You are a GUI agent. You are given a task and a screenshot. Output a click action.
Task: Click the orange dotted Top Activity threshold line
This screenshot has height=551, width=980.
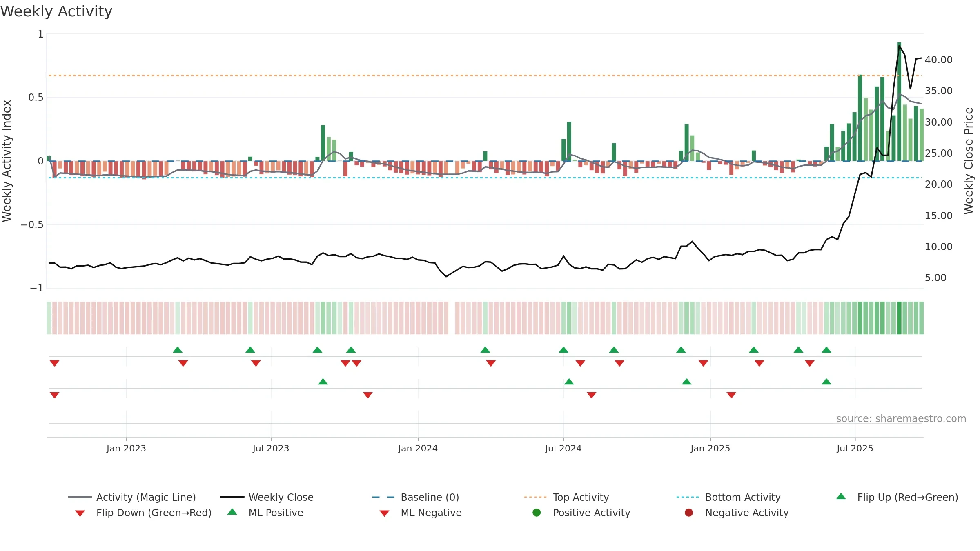point(485,76)
